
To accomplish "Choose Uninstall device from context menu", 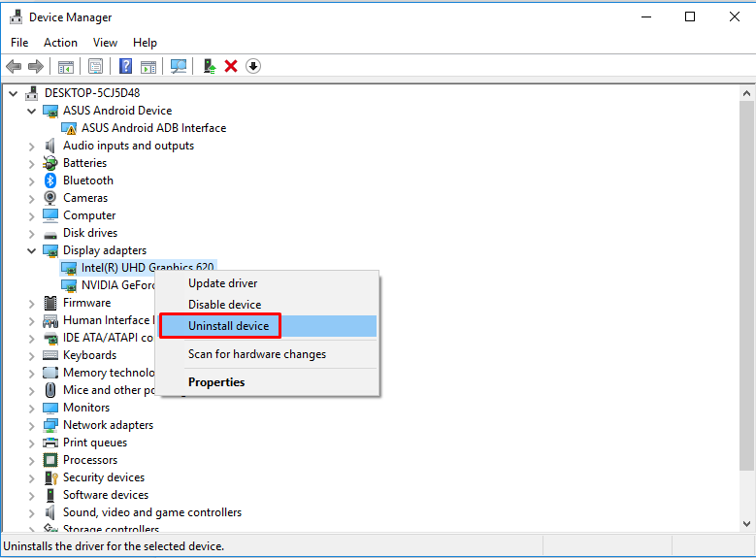I will (x=229, y=326).
